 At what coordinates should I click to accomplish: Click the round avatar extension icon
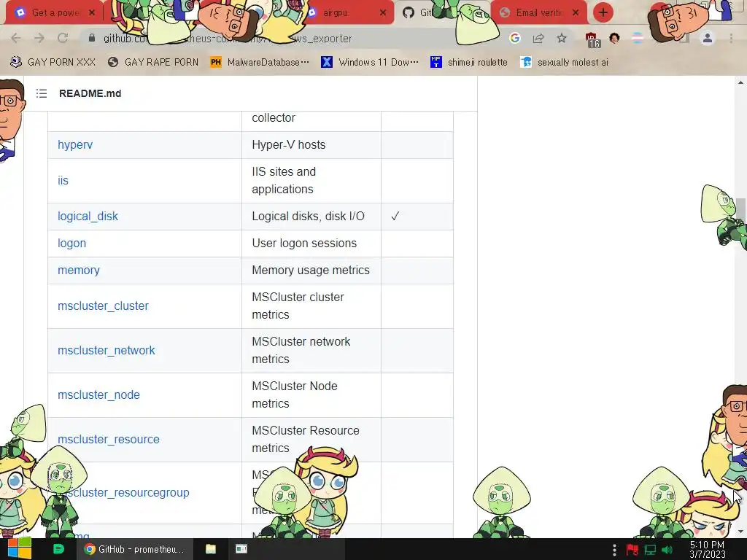(x=614, y=38)
